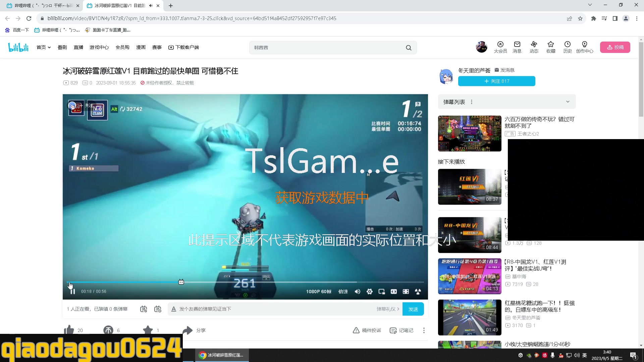
Task: Bookmark this page with the star icon
Action: 580,18
